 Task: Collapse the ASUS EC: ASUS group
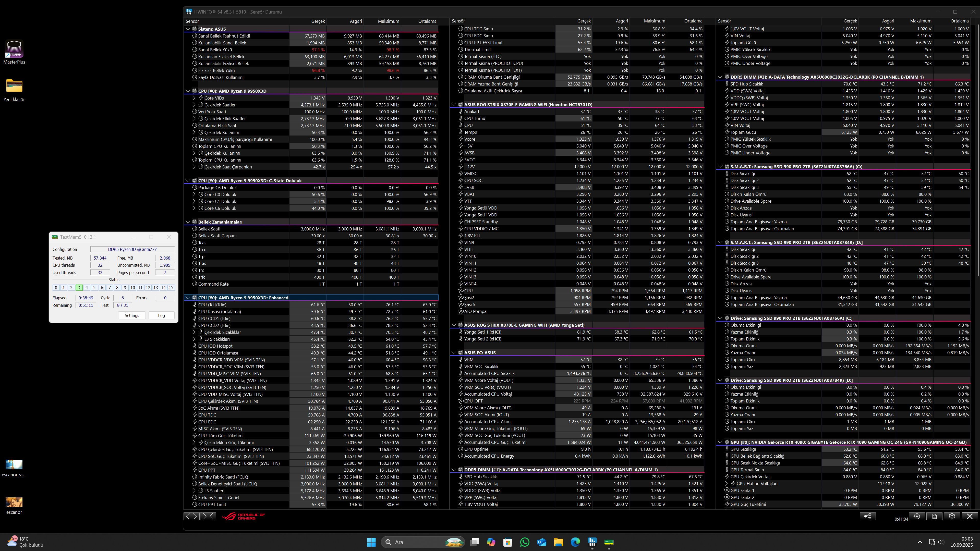(x=454, y=353)
